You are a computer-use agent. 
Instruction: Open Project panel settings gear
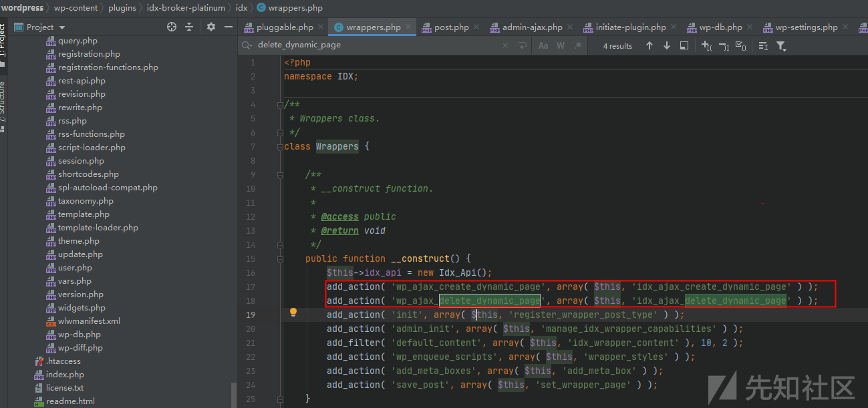click(211, 27)
